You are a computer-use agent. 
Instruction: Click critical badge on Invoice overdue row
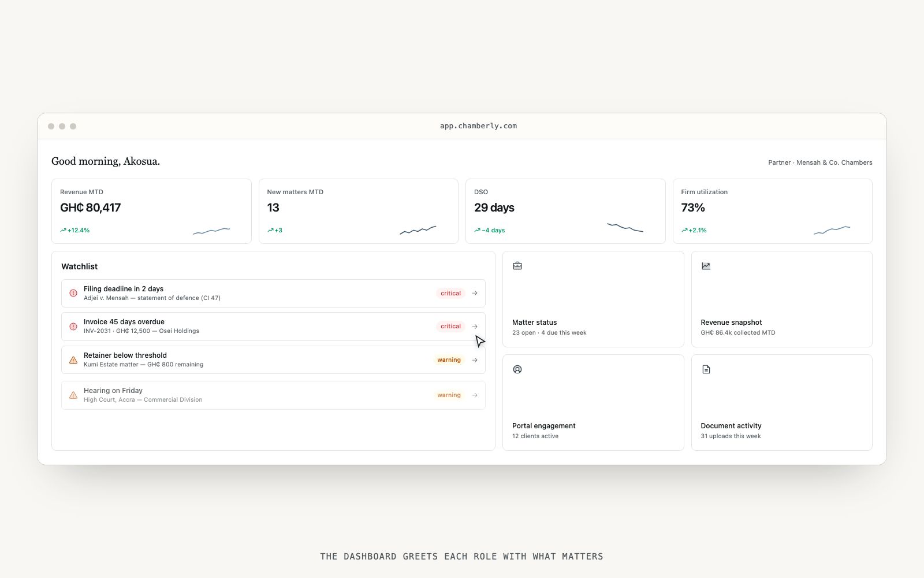coord(450,327)
